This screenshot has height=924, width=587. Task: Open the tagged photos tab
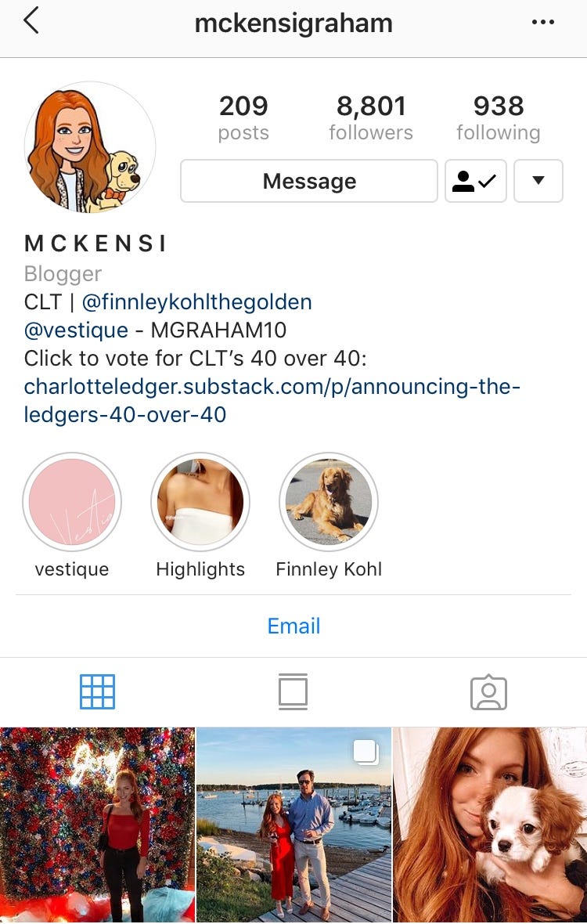(x=488, y=692)
